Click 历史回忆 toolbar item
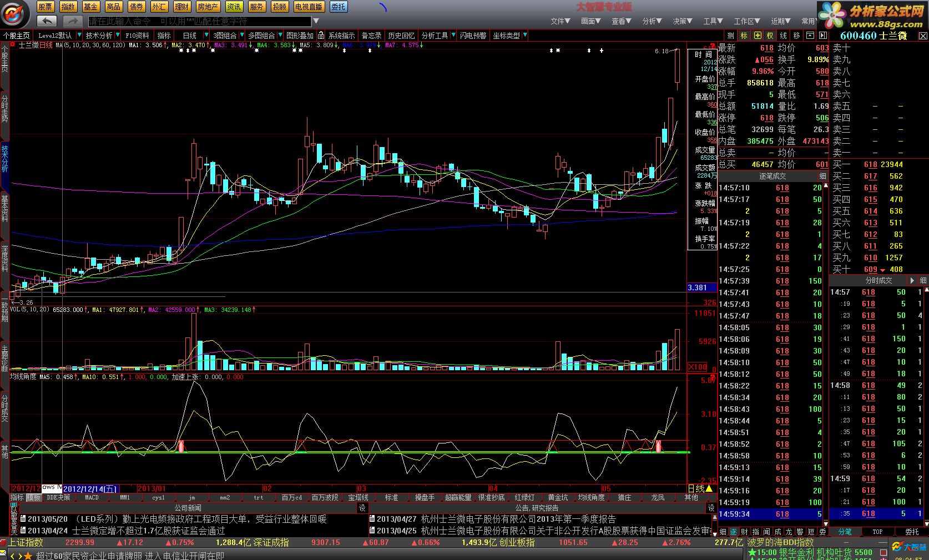The width and height of the screenshot is (929, 560). pos(401,36)
